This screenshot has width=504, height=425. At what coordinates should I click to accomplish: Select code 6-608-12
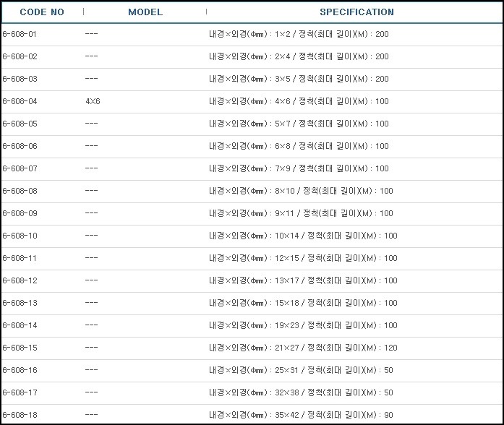click(x=20, y=280)
